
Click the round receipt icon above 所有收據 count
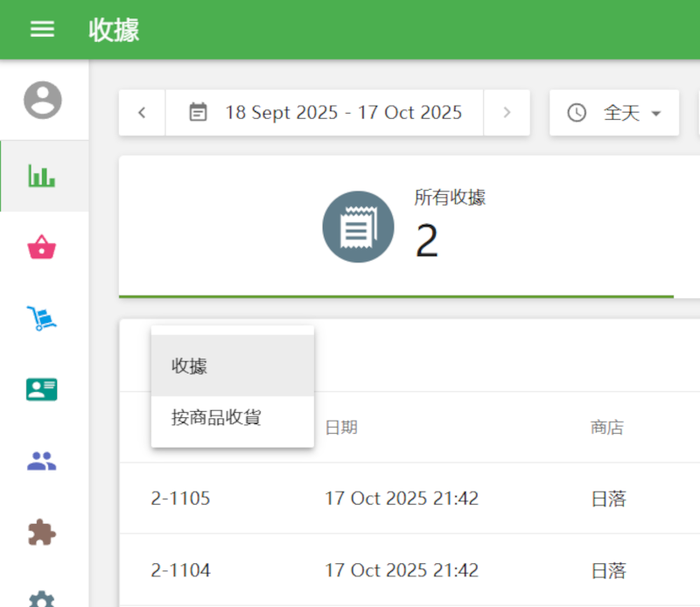pos(358,226)
